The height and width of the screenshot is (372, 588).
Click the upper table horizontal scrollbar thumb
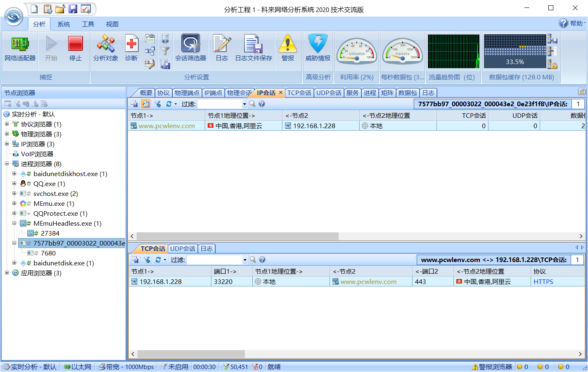pos(237,236)
